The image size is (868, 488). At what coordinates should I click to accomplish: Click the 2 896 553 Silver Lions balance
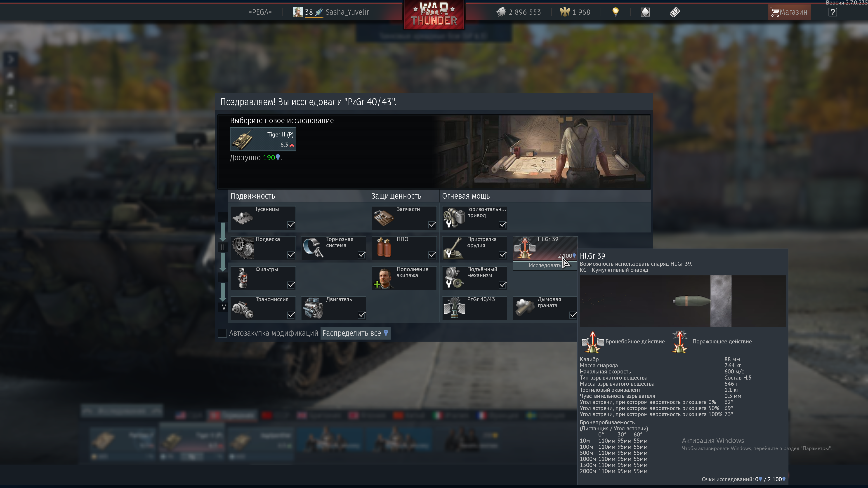[x=525, y=12]
